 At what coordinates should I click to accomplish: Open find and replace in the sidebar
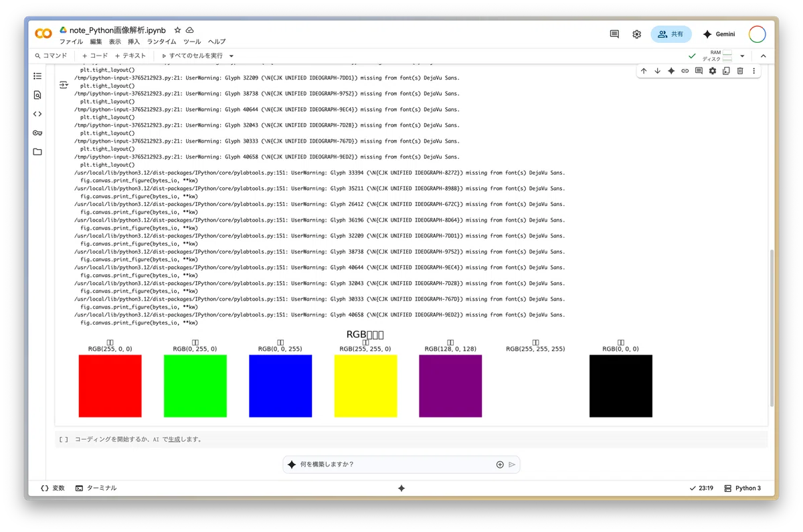pos(37,95)
